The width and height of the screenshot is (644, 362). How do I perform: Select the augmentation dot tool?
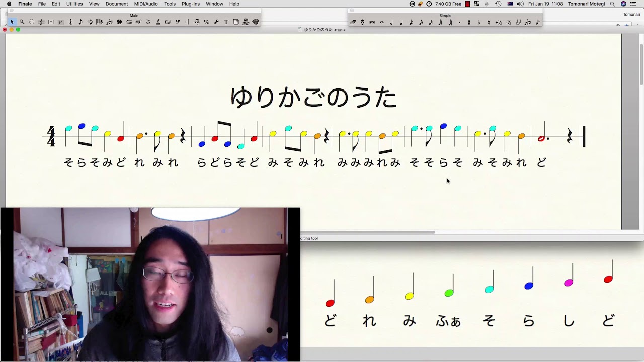pyautogui.click(x=459, y=22)
